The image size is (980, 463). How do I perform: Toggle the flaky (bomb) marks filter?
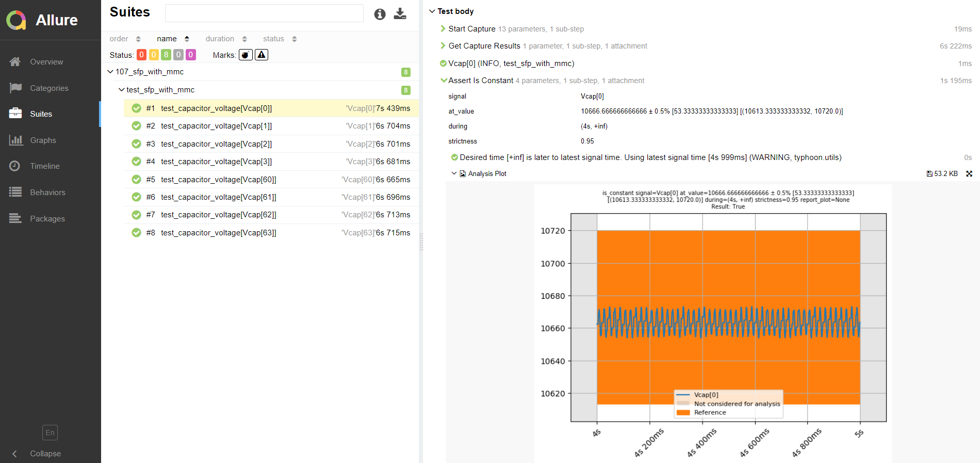coord(246,55)
